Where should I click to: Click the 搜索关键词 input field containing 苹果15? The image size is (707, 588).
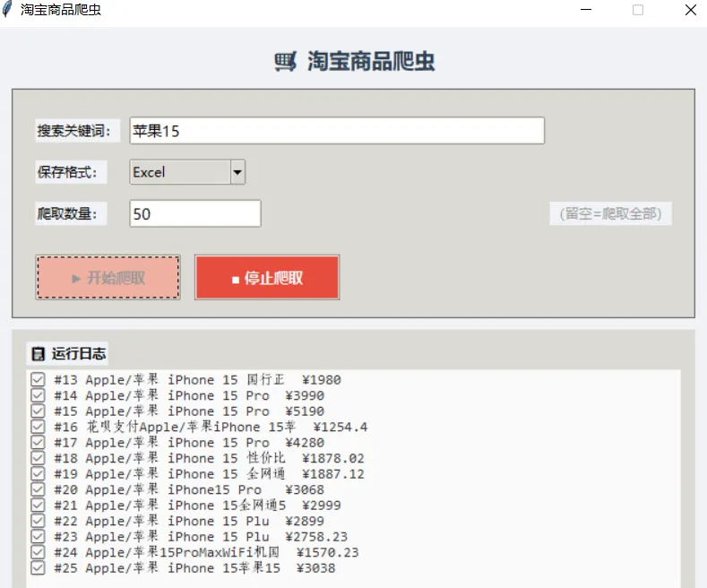pyautogui.click(x=337, y=131)
